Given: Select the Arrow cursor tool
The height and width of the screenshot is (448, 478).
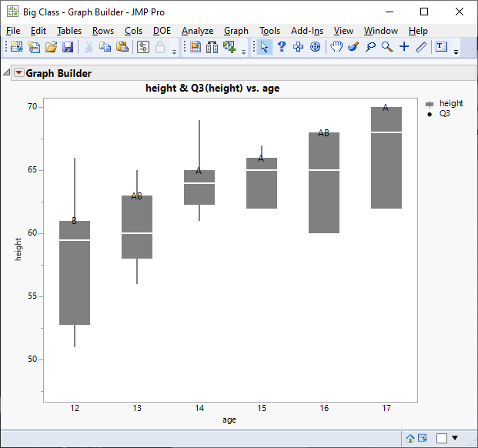Looking at the screenshot, I should point(264,47).
